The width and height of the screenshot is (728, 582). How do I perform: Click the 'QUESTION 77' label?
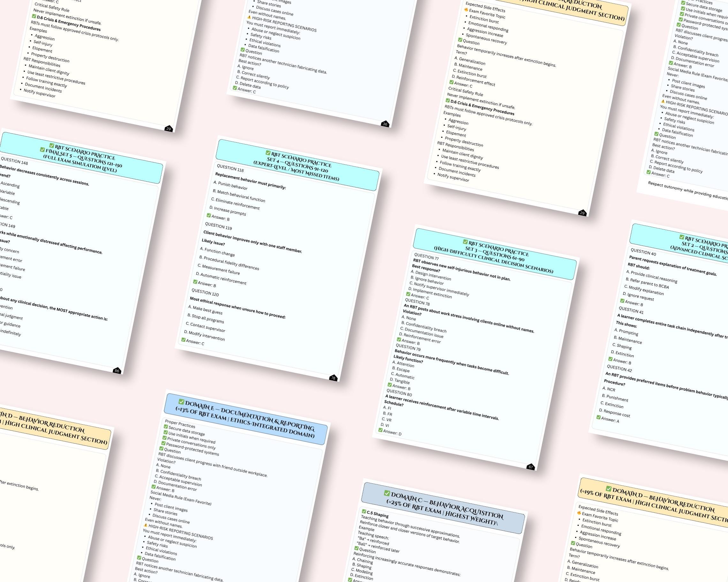tap(426, 257)
